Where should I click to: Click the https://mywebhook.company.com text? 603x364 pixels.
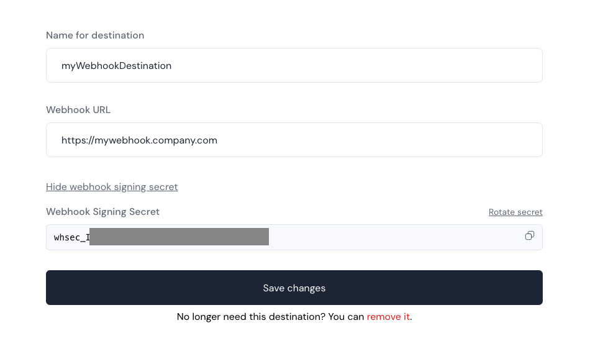click(139, 140)
